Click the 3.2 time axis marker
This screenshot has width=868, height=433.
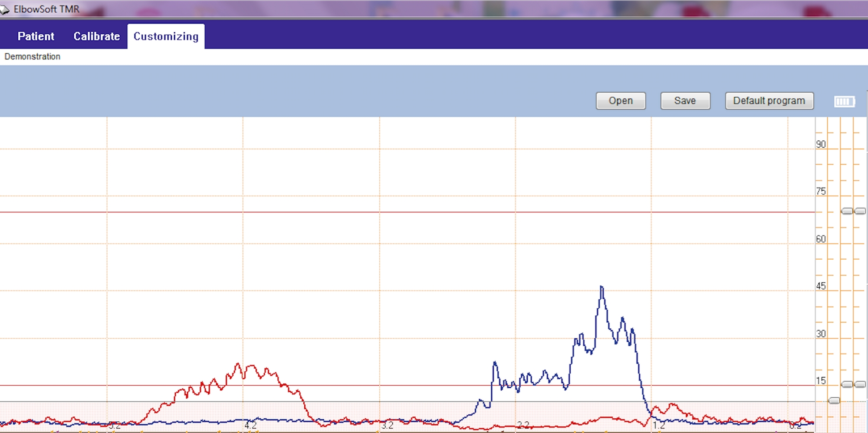[x=387, y=425]
